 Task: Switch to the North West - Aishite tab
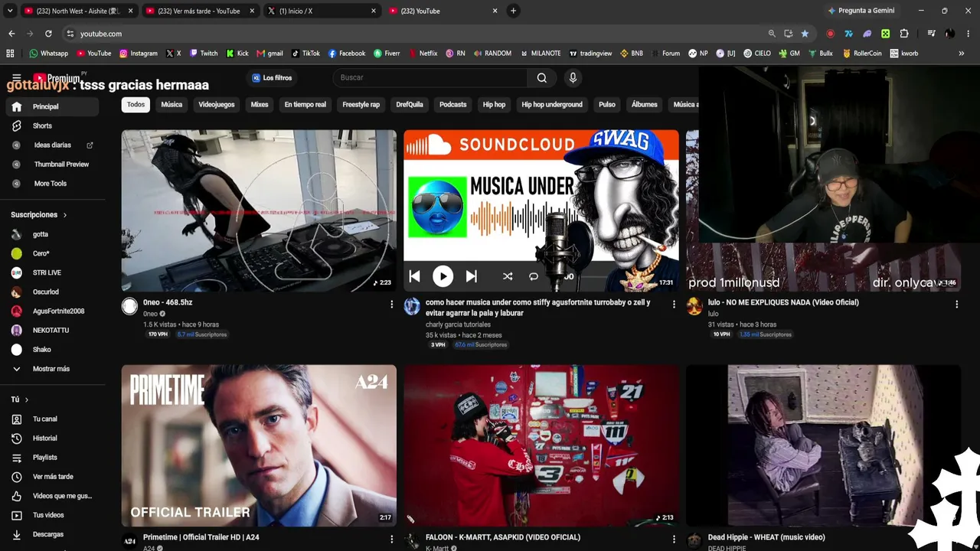(77, 11)
